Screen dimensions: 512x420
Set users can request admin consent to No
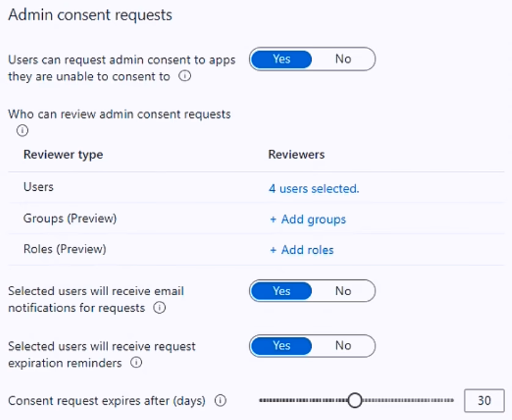pos(343,59)
